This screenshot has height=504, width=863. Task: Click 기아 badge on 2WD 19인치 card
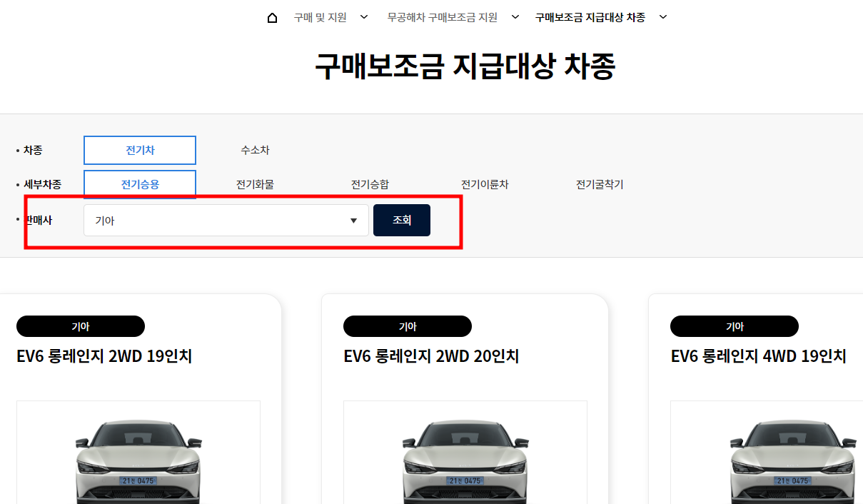point(81,326)
